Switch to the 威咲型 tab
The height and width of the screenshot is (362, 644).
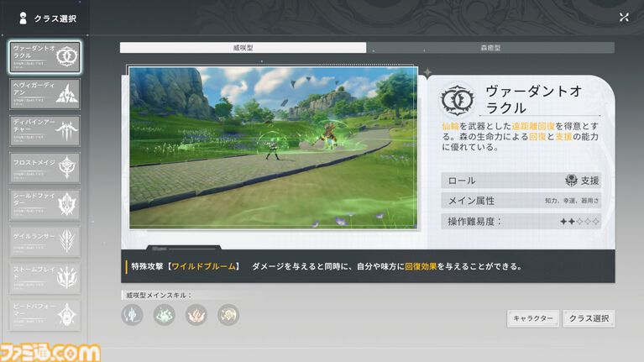click(x=243, y=48)
